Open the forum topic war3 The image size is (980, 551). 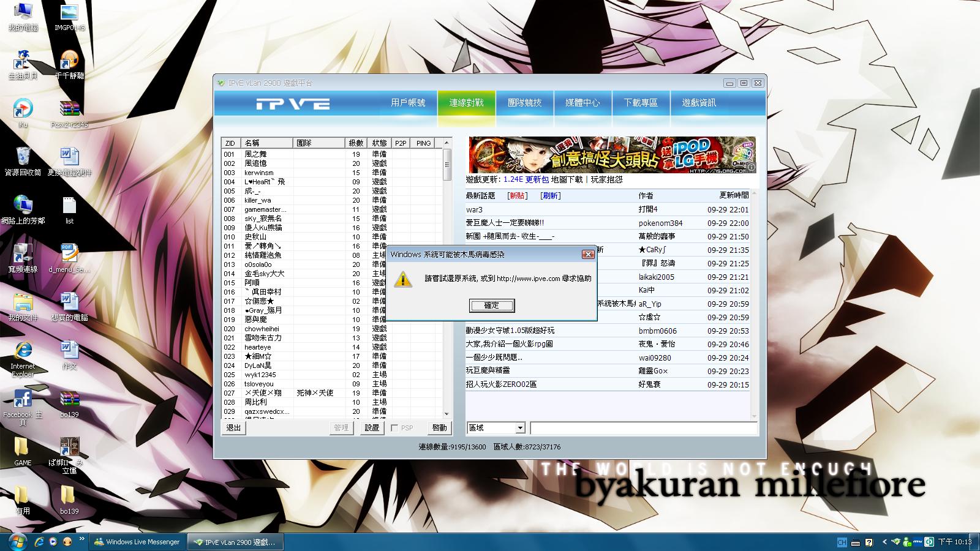(x=474, y=209)
